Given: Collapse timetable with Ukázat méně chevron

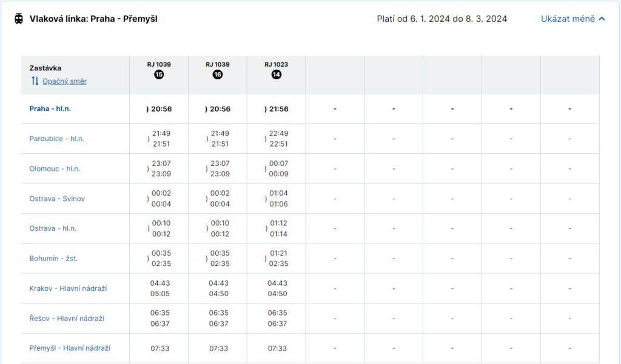Looking at the screenshot, I should coord(602,19).
